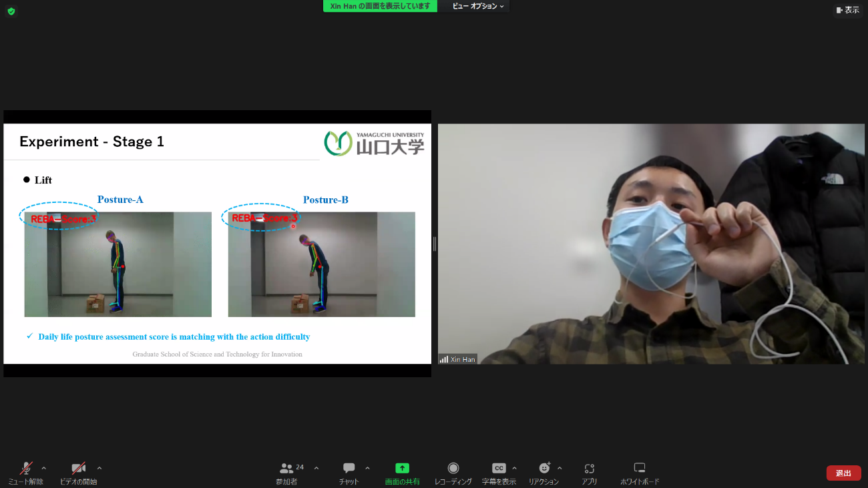This screenshot has width=868, height=488.
Task: Grab the divider between slide and video
Action: coord(435,244)
